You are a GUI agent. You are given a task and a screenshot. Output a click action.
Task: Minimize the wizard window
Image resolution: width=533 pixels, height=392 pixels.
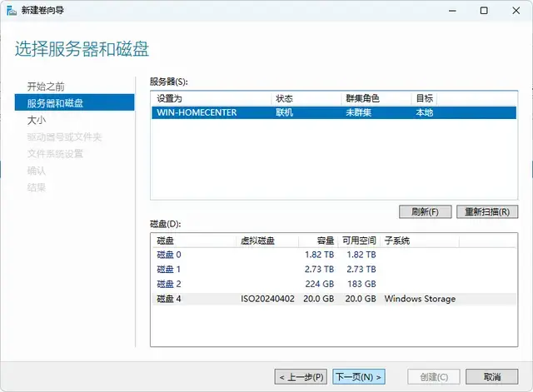tap(452, 11)
